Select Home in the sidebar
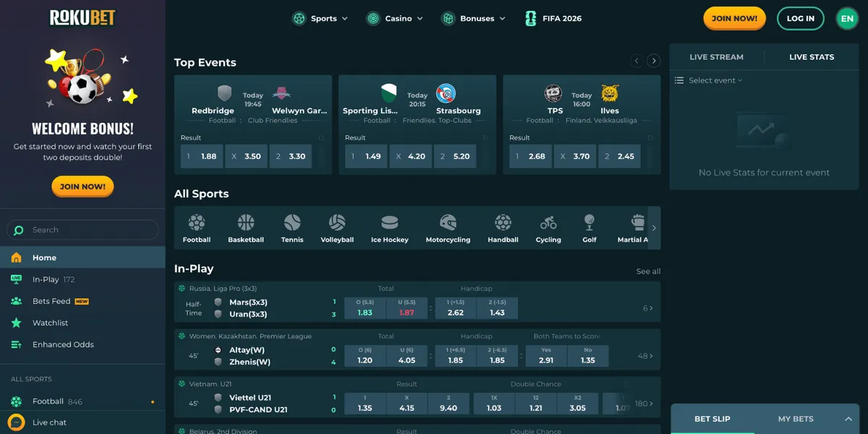The height and width of the screenshot is (434, 868). (82, 258)
